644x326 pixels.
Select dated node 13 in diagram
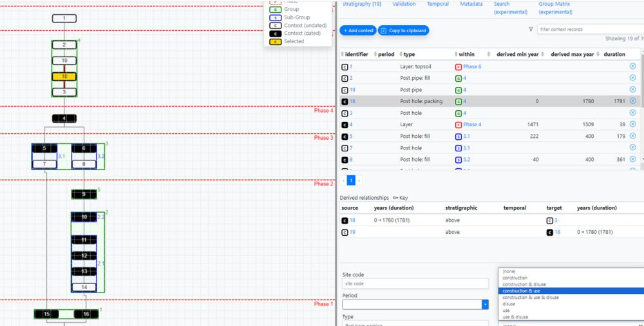[x=84, y=271]
